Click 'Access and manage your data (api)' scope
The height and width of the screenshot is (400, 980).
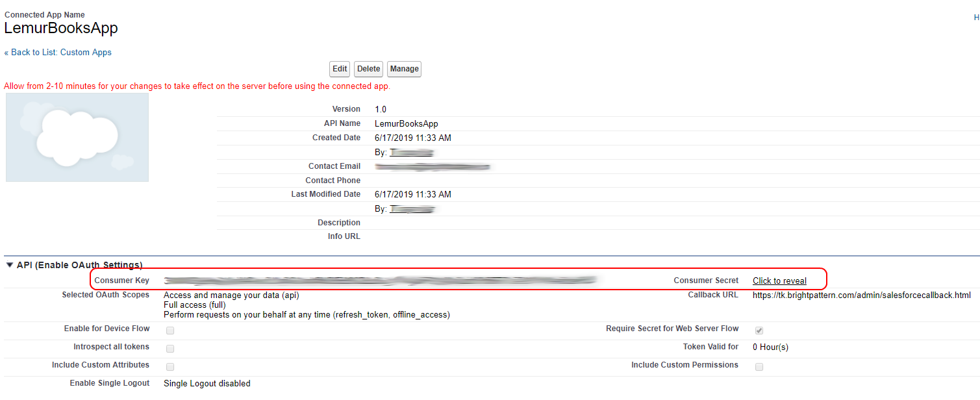tap(231, 295)
